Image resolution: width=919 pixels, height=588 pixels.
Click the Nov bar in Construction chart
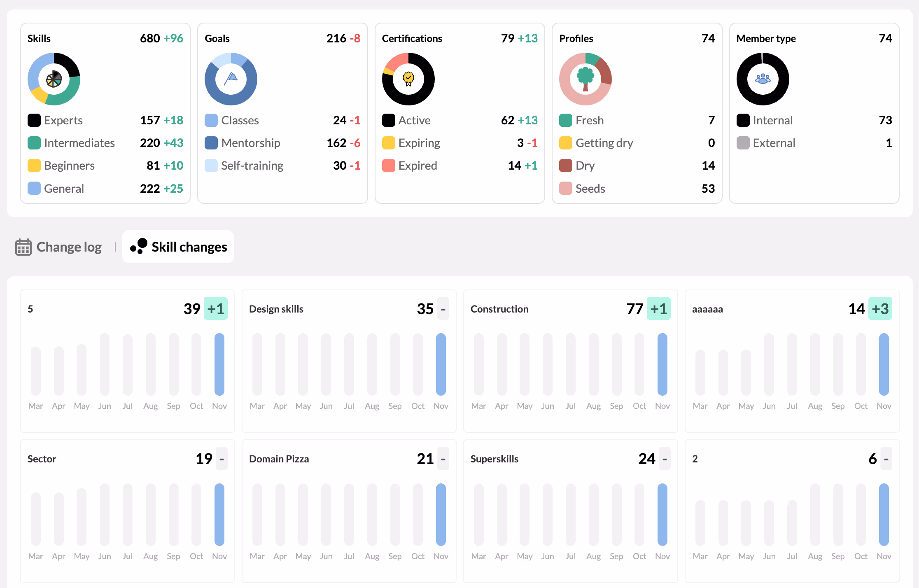pyautogui.click(x=662, y=364)
